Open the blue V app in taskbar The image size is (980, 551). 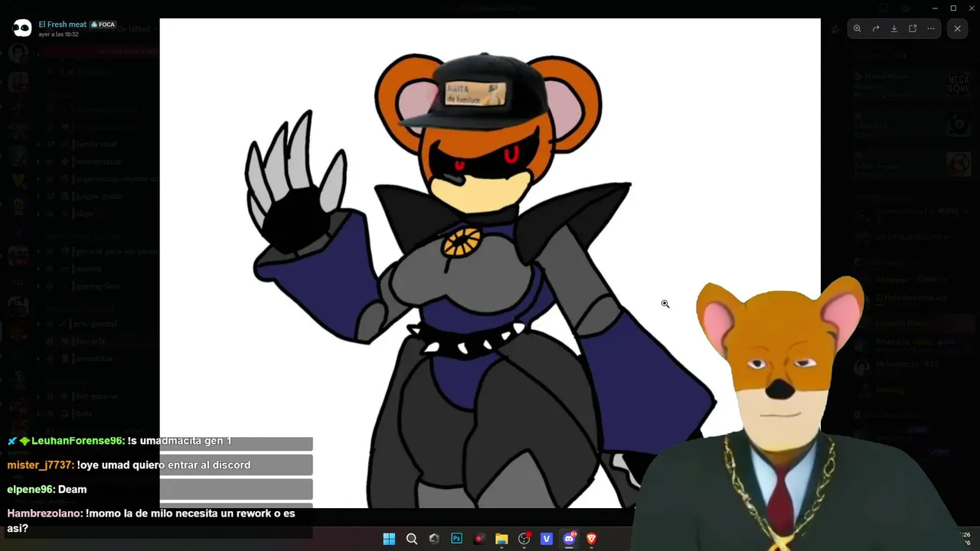click(x=547, y=539)
